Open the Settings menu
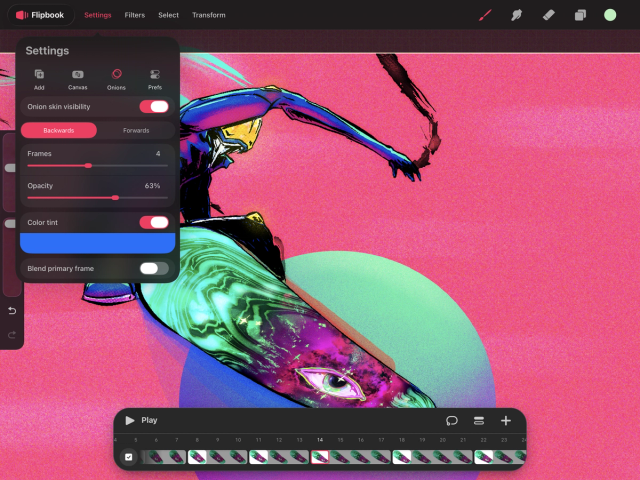The height and width of the screenshot is (480, 640). pyautogui.click(x=98, y=15)
